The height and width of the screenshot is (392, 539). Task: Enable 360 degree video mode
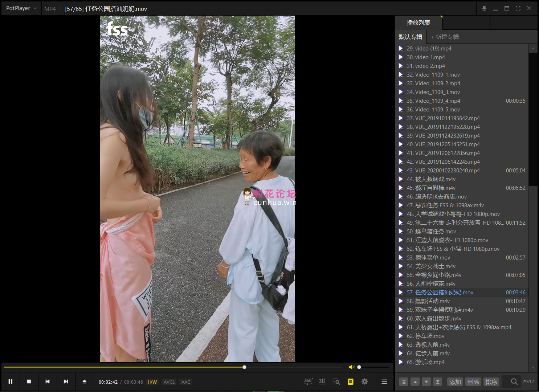tap(308, 381)
